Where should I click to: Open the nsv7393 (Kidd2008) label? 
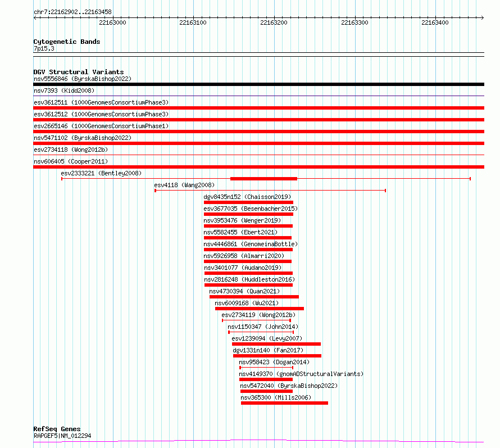click(64, 90)
